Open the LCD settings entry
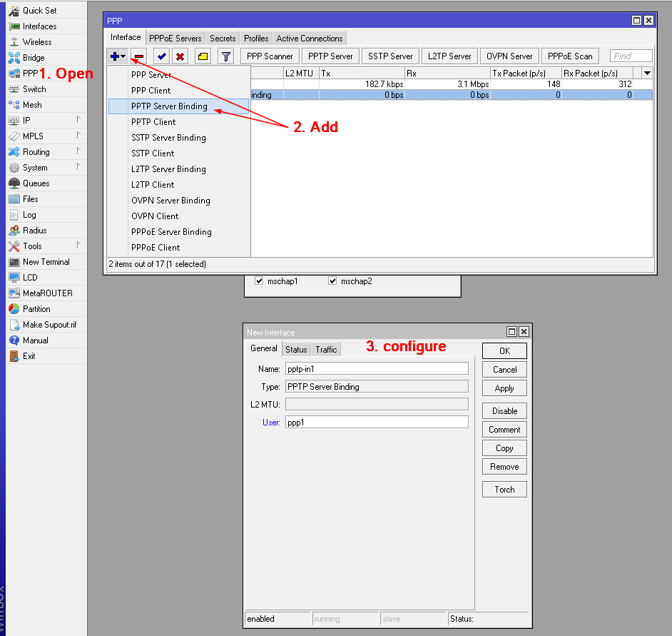 (46, 278)
